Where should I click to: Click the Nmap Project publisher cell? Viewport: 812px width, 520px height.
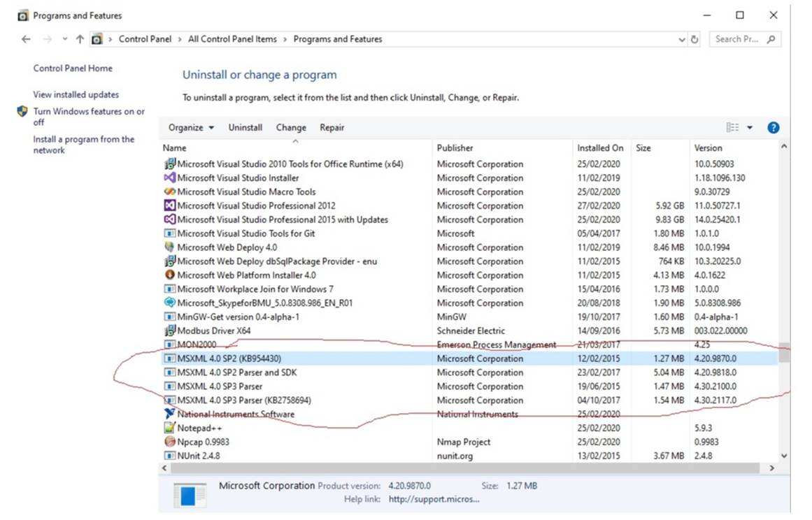click(x=464, y=442)
